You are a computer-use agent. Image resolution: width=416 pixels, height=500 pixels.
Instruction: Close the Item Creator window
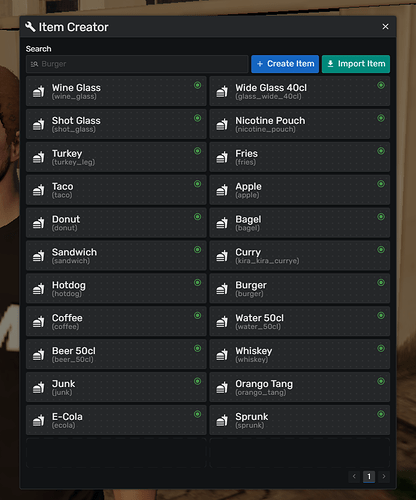point(385,27)
